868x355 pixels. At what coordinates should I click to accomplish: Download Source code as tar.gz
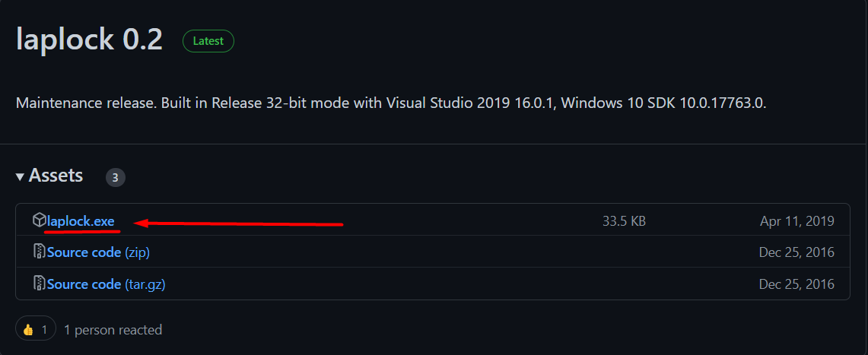(x=107, y=284)
